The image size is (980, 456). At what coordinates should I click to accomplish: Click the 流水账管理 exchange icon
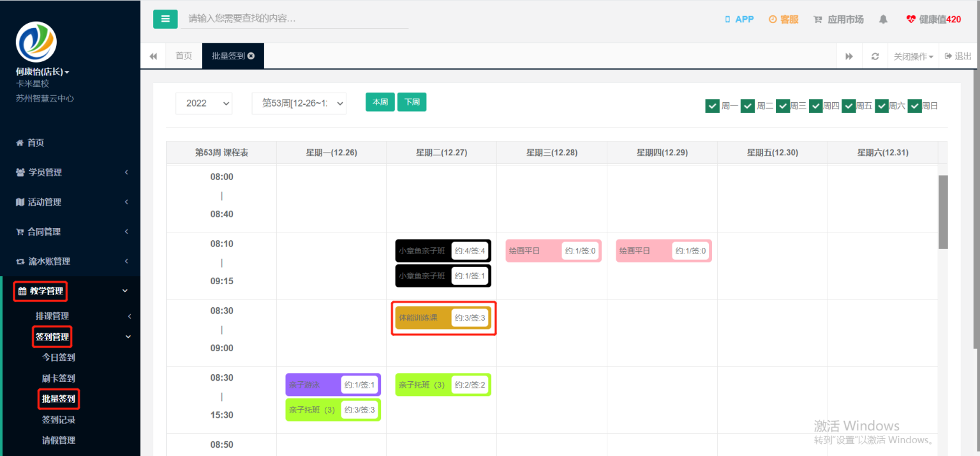tap(20, 262)
